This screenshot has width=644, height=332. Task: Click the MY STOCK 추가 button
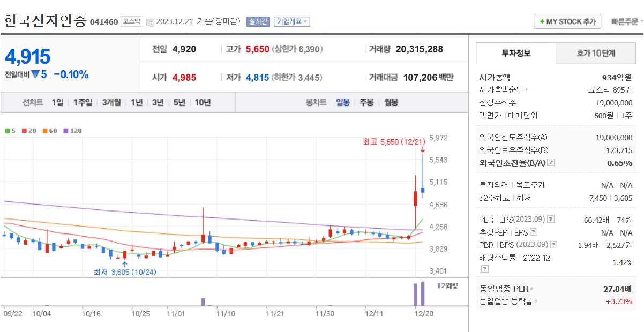click(567, 21)
